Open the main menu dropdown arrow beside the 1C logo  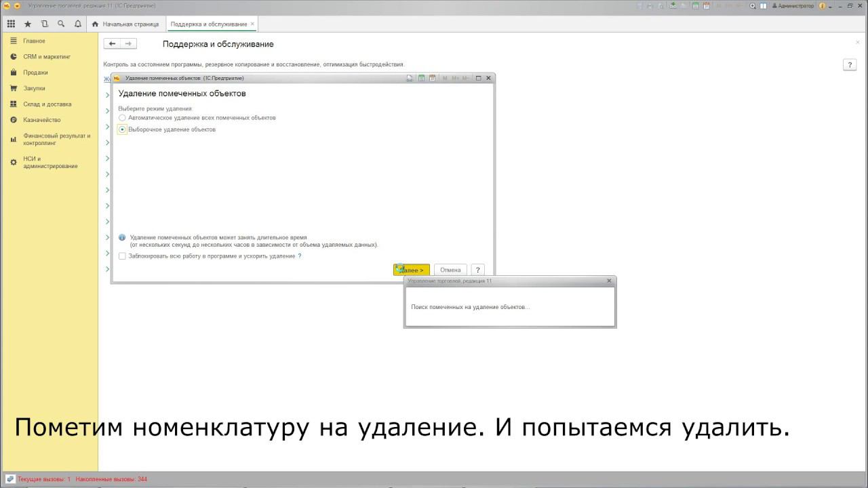pos(17,5)
